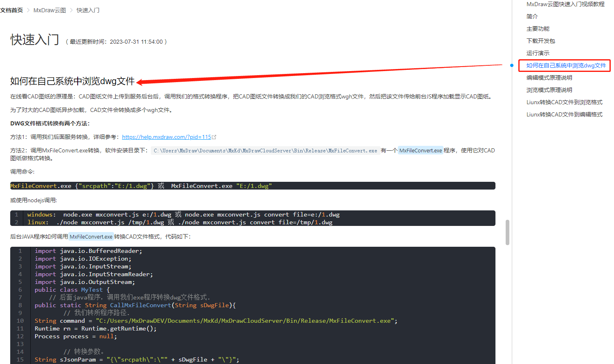The width and height of the screenshot is (614, 364).
Task: Open the 下载开发包 outline entry
Action: (541, 41)
